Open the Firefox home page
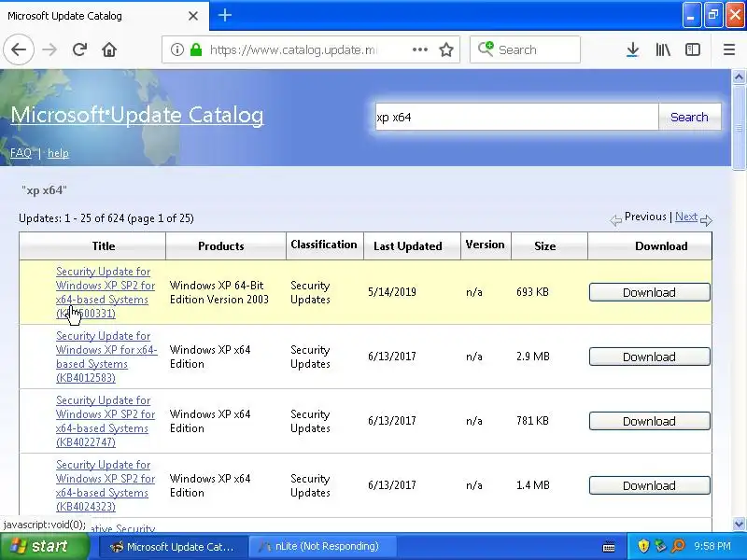Viewport: 747px width, 560px height. coord(109,49)
